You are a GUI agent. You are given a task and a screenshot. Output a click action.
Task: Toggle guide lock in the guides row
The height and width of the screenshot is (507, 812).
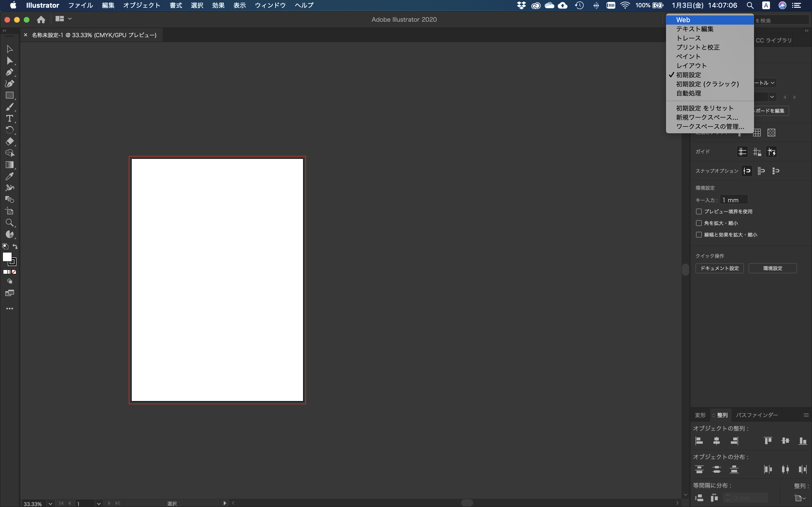coord(757,152)
